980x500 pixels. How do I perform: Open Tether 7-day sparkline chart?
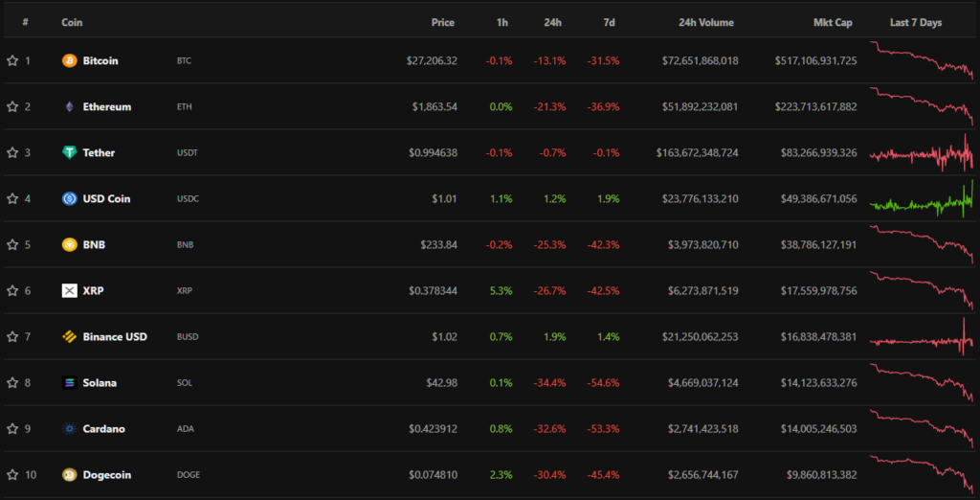point(921,153)
